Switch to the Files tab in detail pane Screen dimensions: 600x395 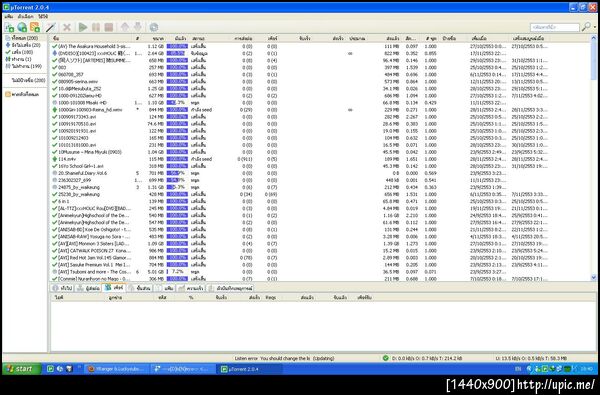(x=165, y=288)
